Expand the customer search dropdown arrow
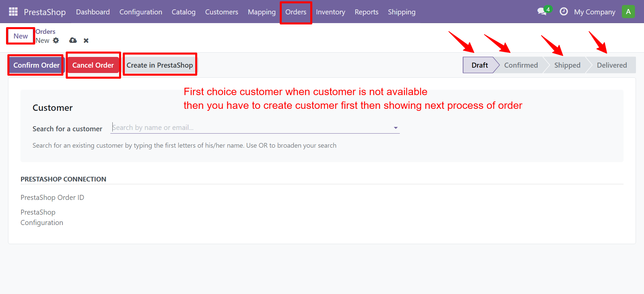Viewport: 644px width, 294px height. point(396,128)
